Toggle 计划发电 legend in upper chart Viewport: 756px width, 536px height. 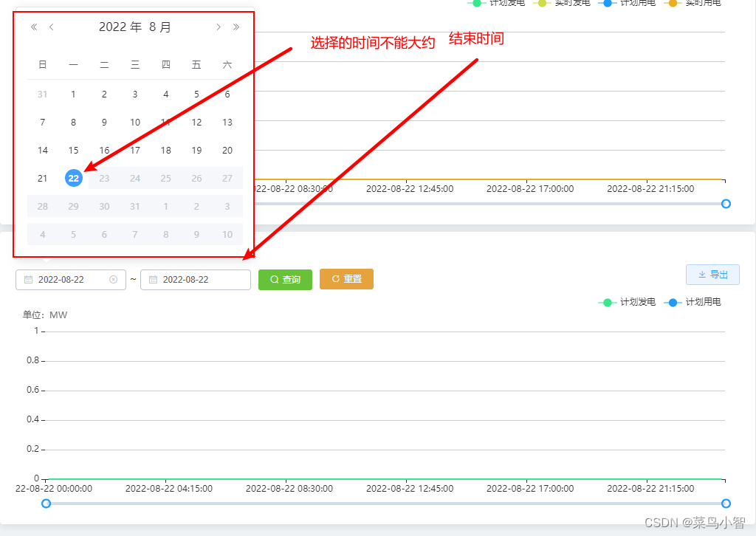click(x=496, y=3)
